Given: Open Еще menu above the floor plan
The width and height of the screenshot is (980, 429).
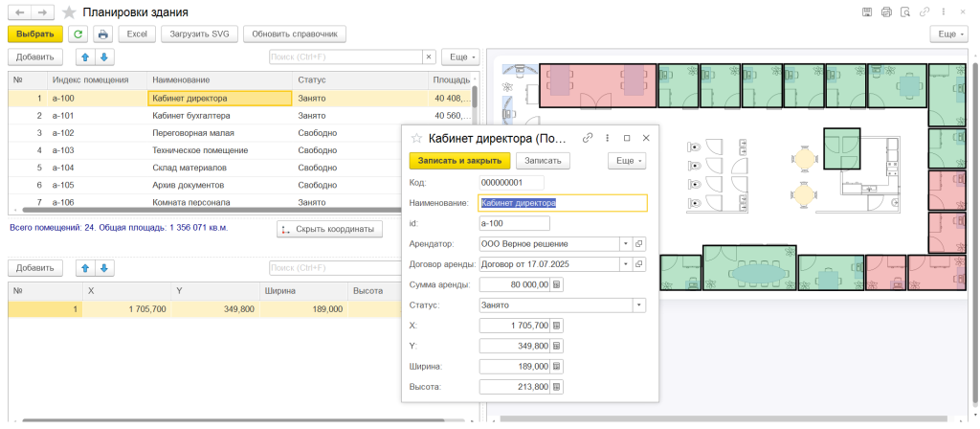Looking at the screenshot, I should 947,34.
